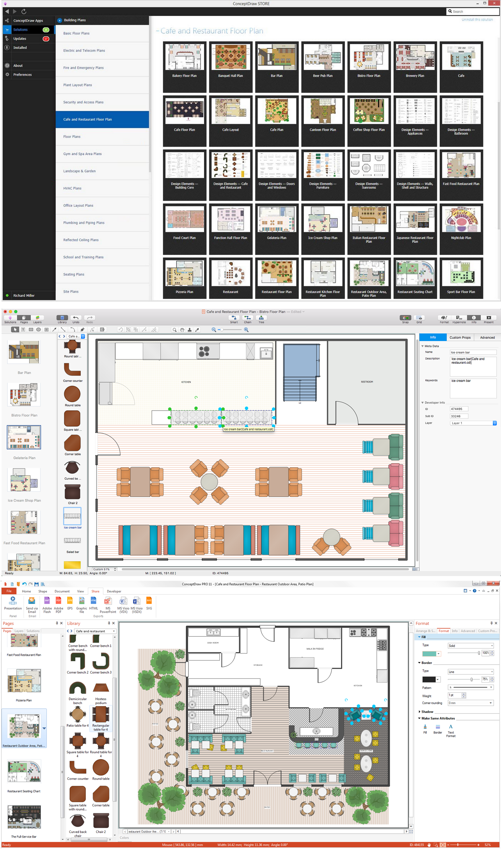Select the arrow pointer tool
This screenshot has height=868, width=501.
[15, 330]
